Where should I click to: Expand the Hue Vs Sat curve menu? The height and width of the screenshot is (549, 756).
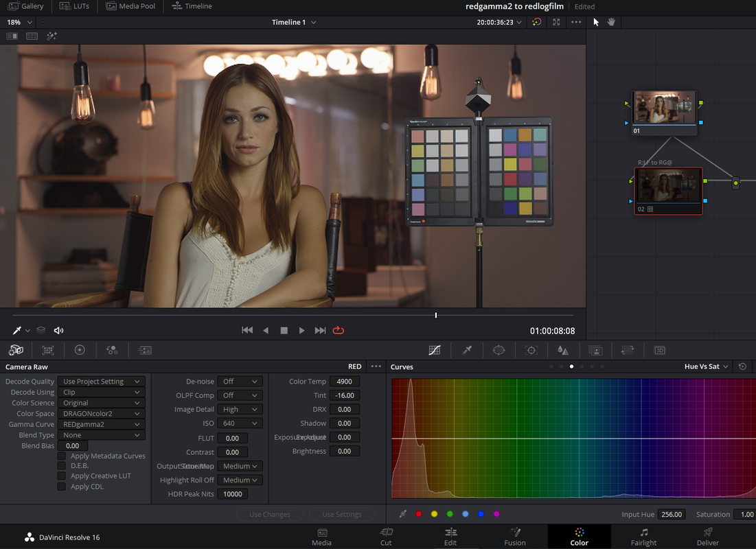(x=707, y=366)
